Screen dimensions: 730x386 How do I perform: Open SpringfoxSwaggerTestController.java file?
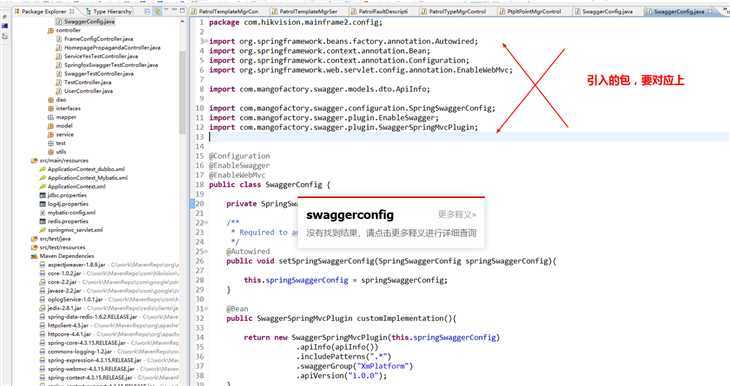[x=107, y=65]
